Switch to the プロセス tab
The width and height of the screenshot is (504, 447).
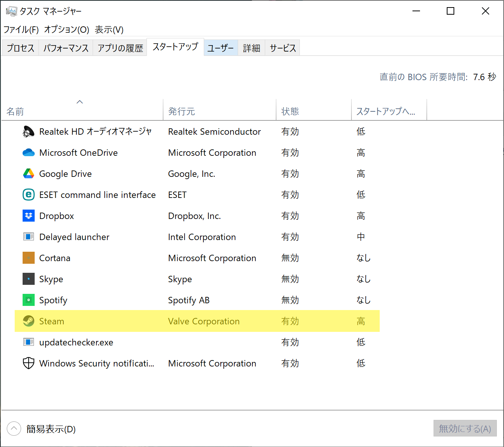coord(20,48)
